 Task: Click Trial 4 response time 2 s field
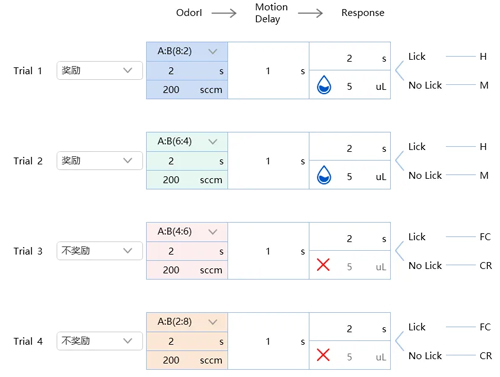click(x=350, y=327)
